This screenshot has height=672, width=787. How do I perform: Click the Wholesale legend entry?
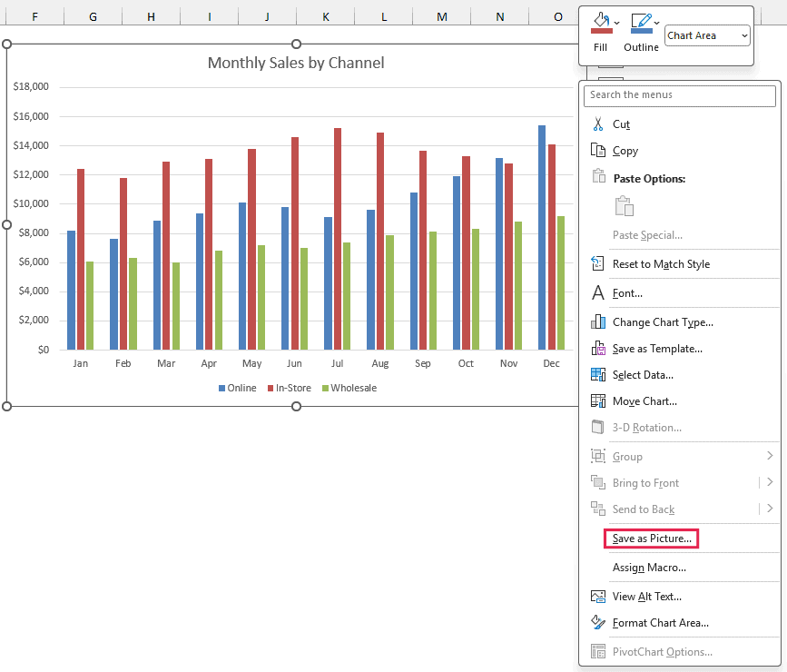pos(349,389)
